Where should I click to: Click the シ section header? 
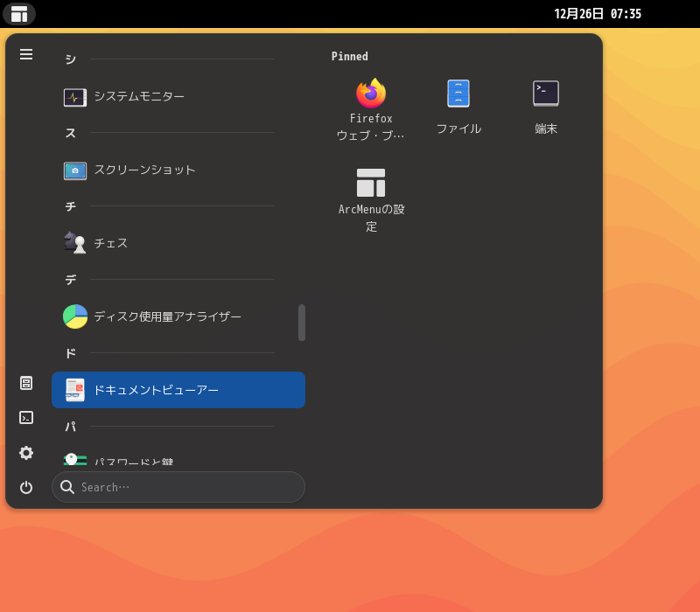(x=71, y=59)
